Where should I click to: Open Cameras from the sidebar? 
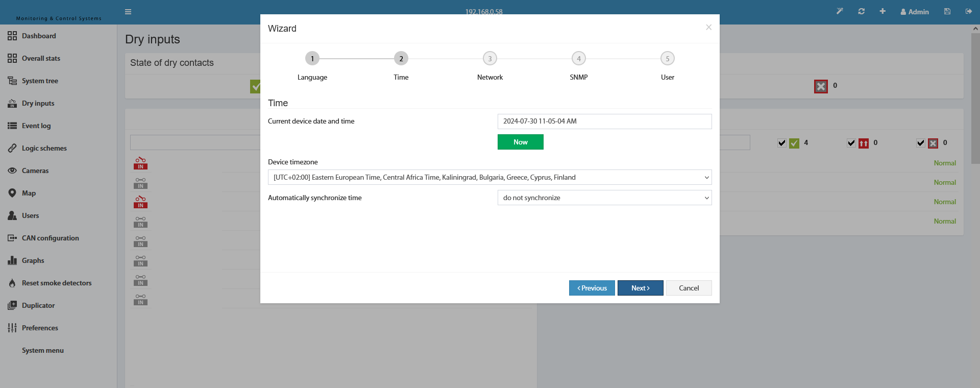(x=35, y=171)
